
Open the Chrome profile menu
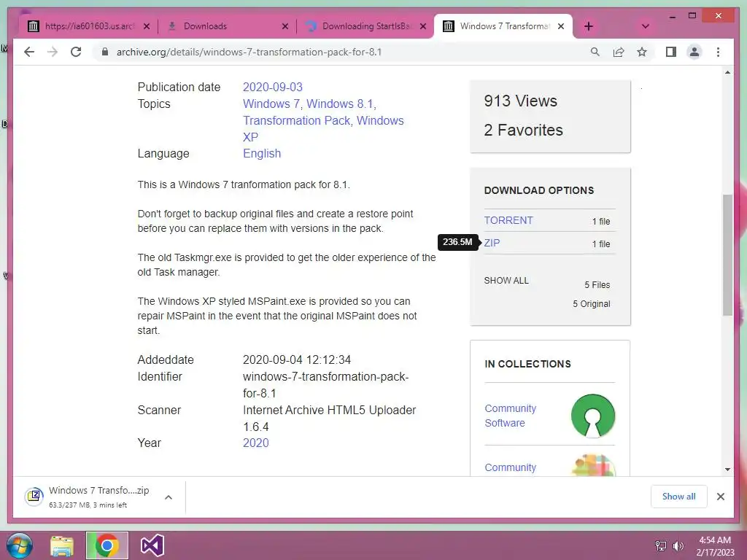(694, 52)
